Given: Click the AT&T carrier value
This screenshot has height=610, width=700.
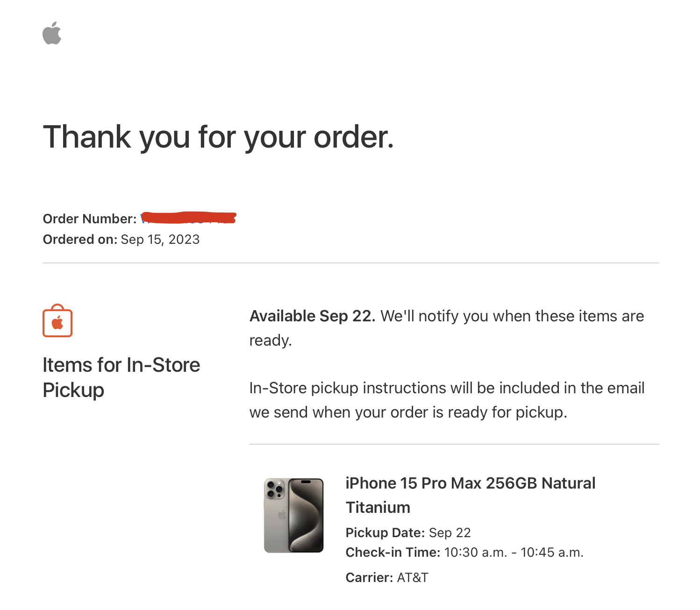Looking at the screenshot, I should click(x=413, y=578).
